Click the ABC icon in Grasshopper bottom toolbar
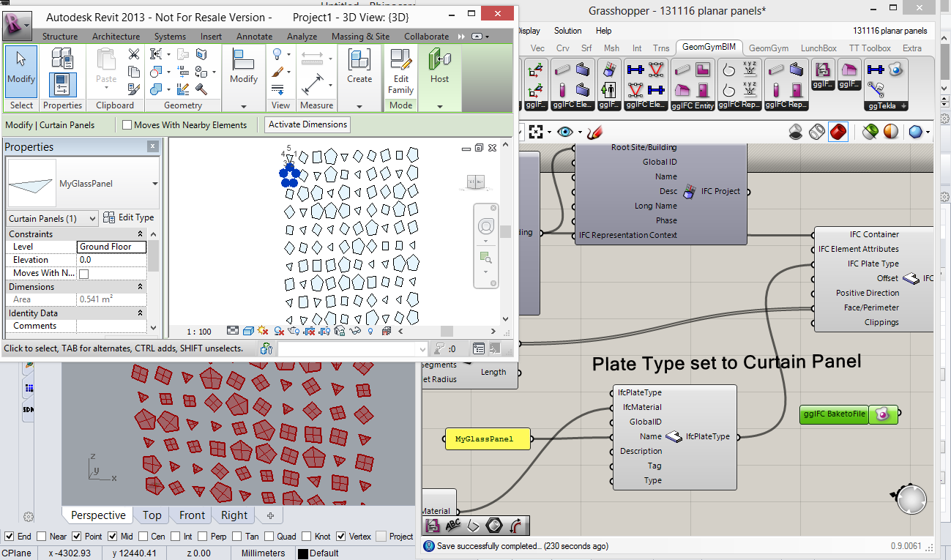Viewport: 951px width, 560px height. pyautogui.click(x=452, y=526)
